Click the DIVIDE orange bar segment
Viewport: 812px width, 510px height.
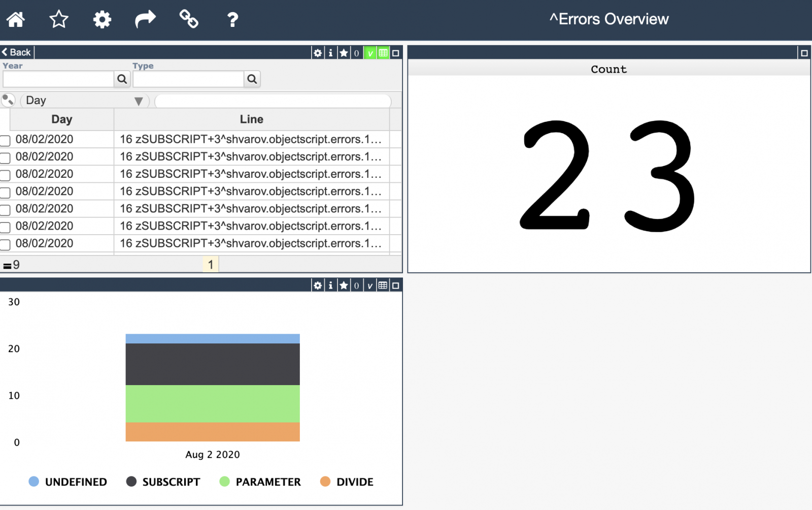tap(213, 432)
